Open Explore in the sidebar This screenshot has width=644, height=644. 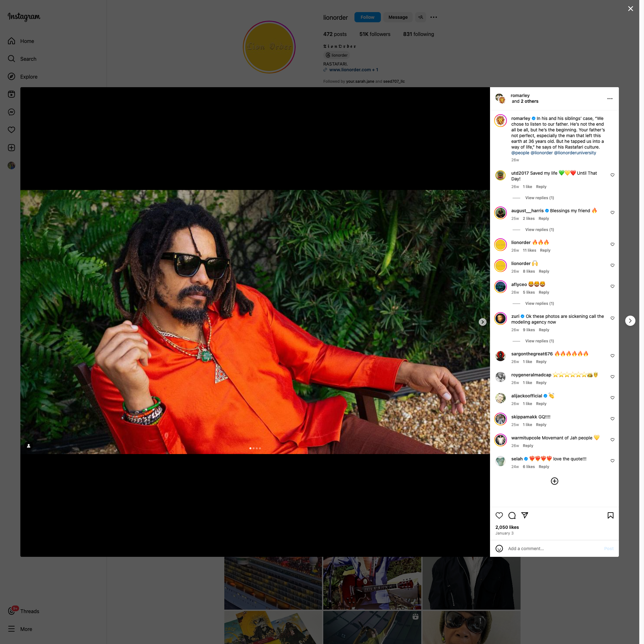tap(23, 77)
